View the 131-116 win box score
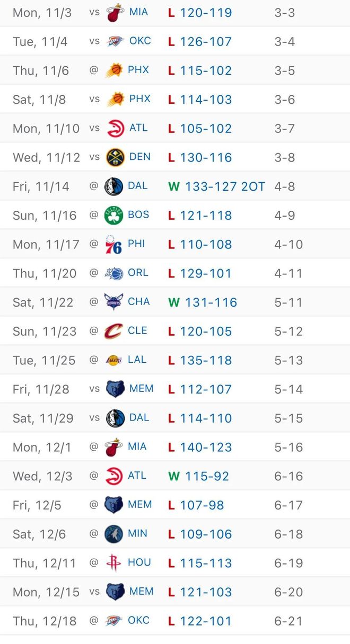The width and height of the screenshot is (350, 644). 211,302
